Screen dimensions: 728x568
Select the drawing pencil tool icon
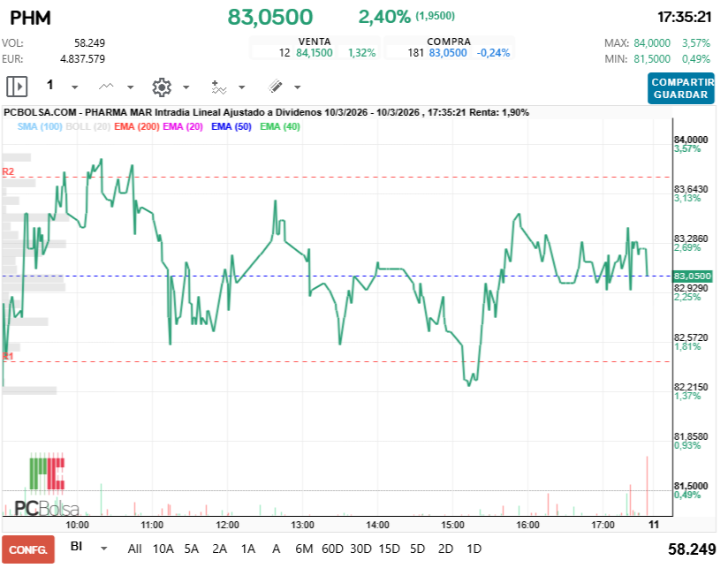point(275,87)
